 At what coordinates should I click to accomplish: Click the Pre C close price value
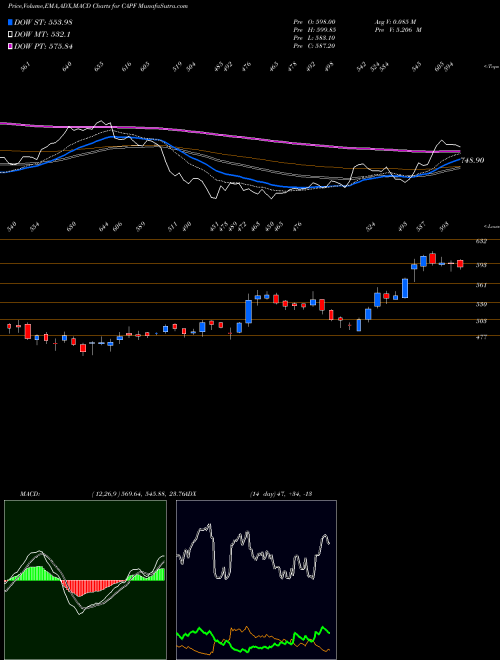(x=314, y=46)
